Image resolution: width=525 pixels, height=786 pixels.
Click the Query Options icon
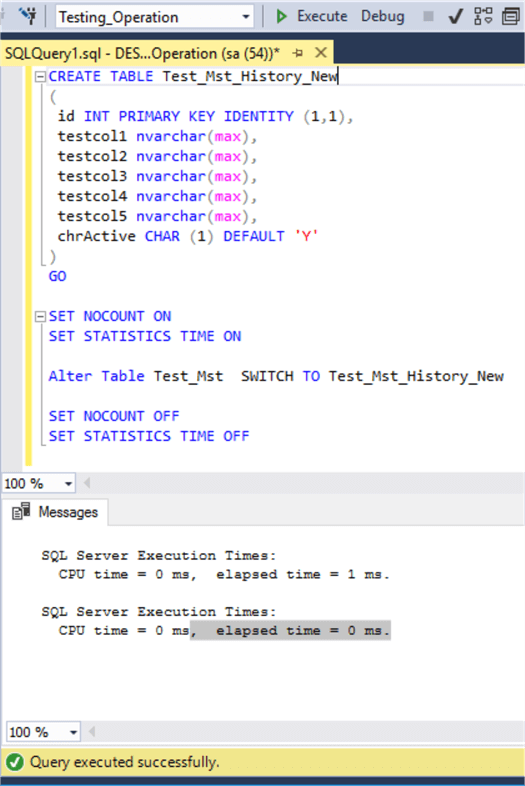[511, 17]
